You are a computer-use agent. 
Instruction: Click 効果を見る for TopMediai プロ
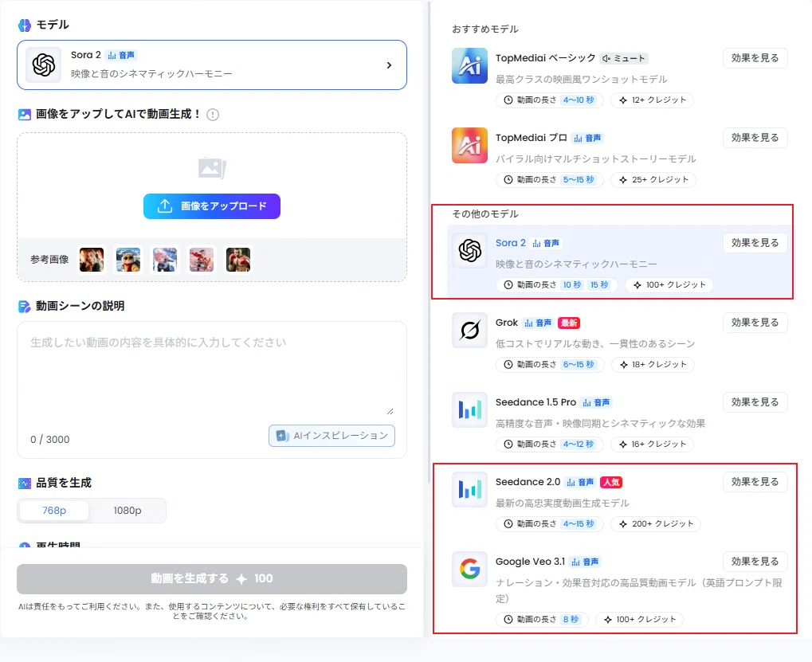[755, 138]
